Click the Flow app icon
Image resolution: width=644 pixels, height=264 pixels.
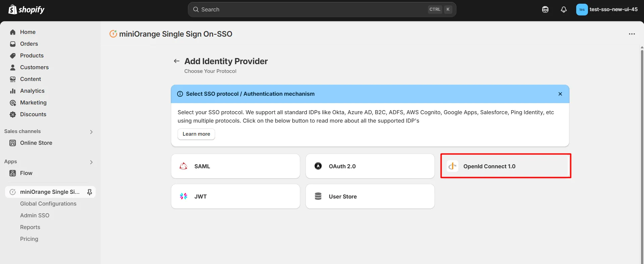tap(13, 173)
